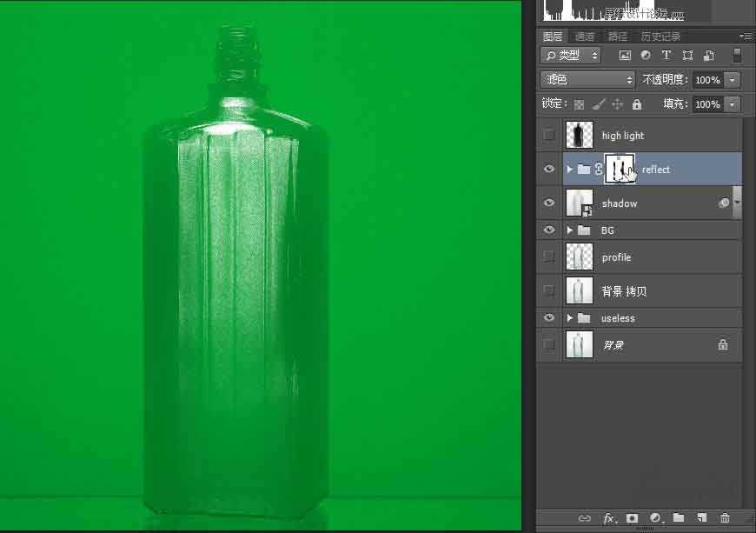The height and width of the screenshot is (533, 756).
Task: Toggle lock all on current layer
Action: [637, 104]
